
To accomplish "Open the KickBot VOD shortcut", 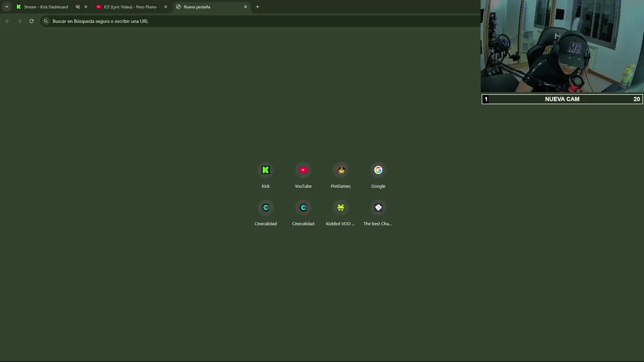I will (341, 214).
